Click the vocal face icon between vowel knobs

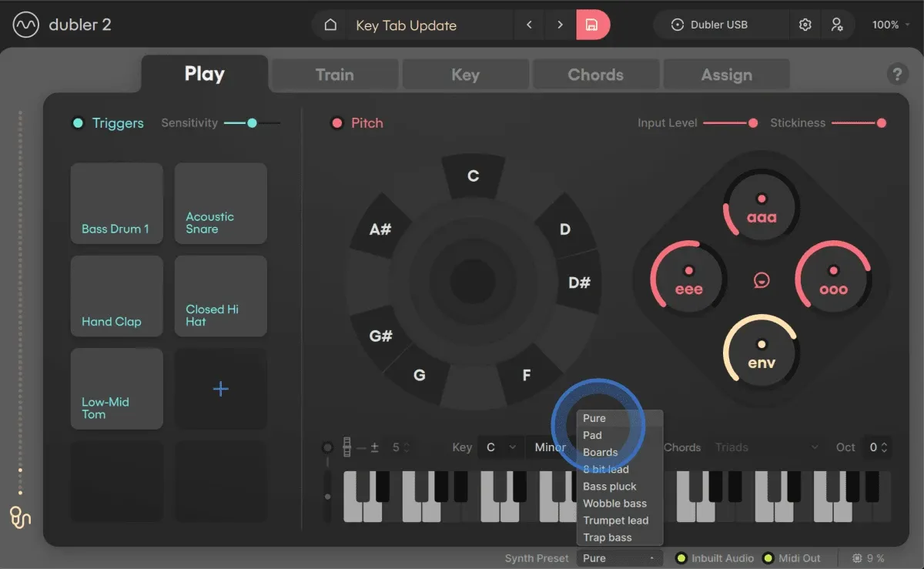[762, 281]
